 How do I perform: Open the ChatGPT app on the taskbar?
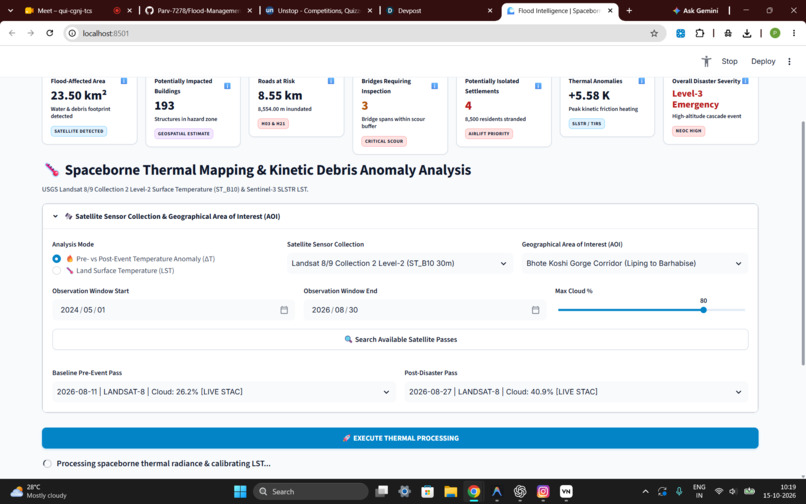(520, 492)
